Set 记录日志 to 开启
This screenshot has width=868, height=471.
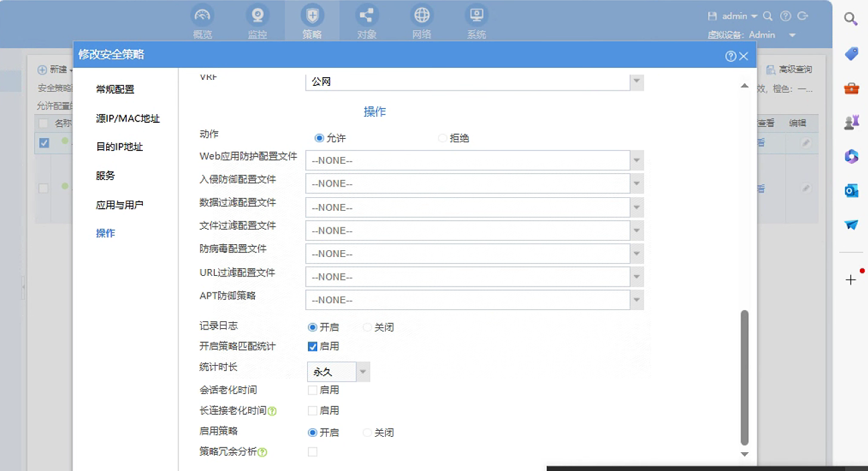coord(312,327)
